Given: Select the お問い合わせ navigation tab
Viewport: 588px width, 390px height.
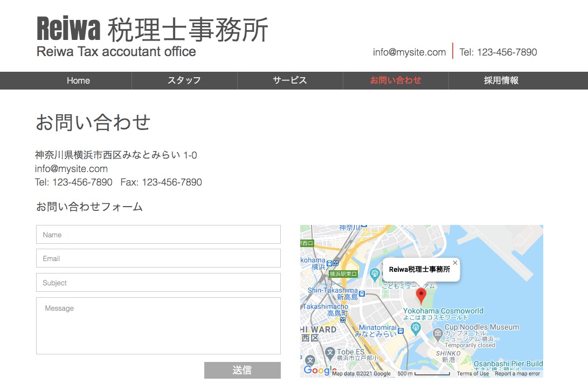Looking at the screenshot, I should (396, 80).
